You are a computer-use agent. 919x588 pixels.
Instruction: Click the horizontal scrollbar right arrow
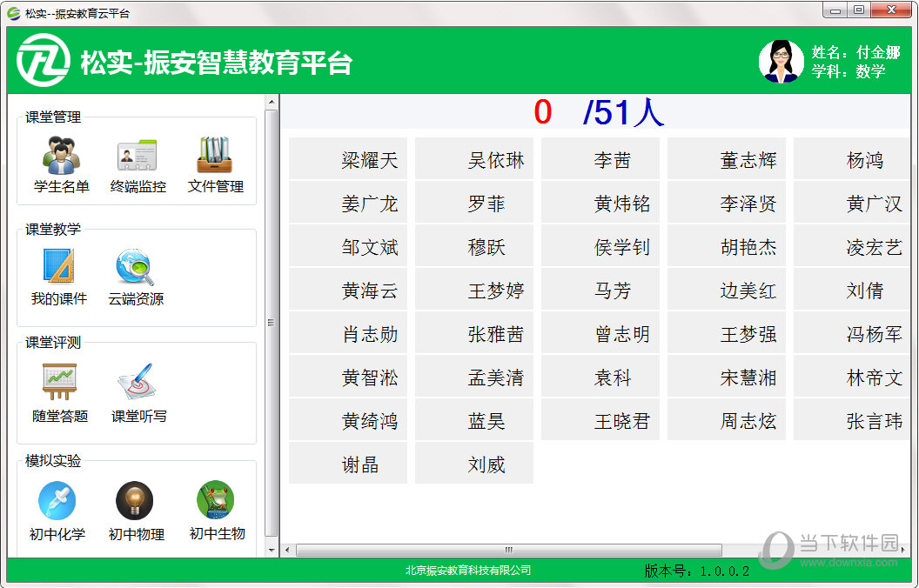[903, 550]
